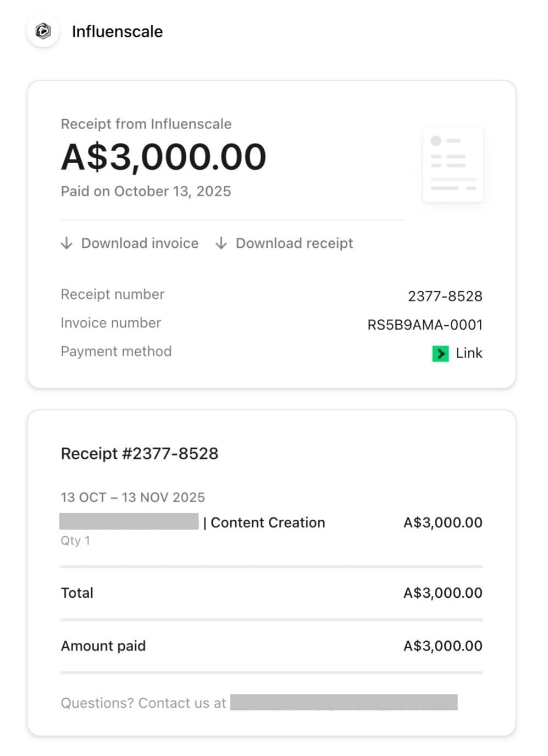Click the Qty 1 label
The width and height of the screenshot is (548, 756).
click(x=75, y=541)
